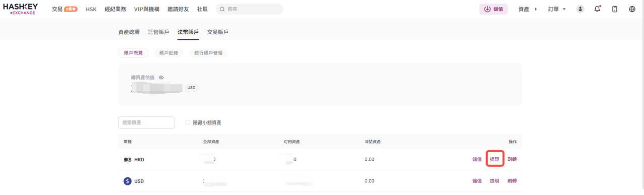
Task: Open the HSK menu item
Action: (x=91, y=9)
